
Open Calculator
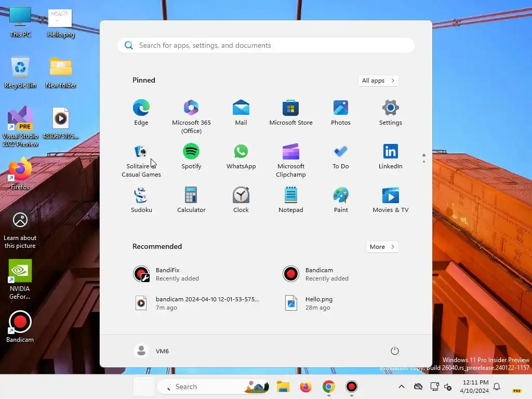[x=191, y=200]
